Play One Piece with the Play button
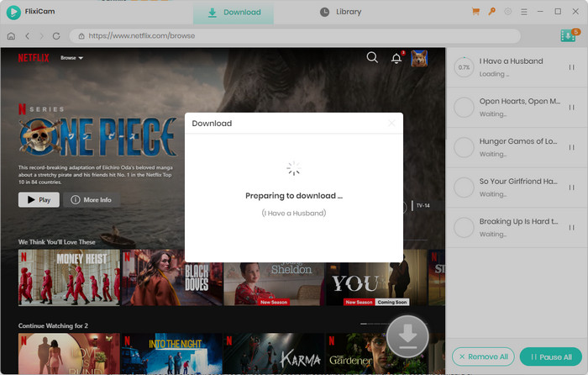Viewport: 588px width, 375px height. click(x=39, y=200)
